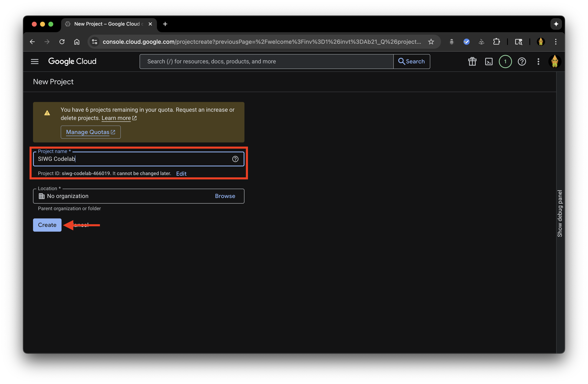Screen dimensions: 588x384
Task: Bookmark this page with the star icon
Action: coord(431,42)
